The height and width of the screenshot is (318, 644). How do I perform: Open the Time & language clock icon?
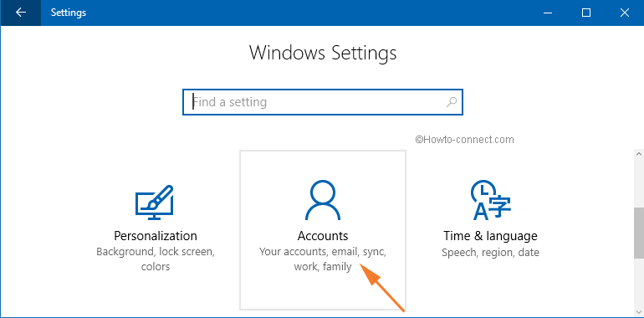click(490, 200)
